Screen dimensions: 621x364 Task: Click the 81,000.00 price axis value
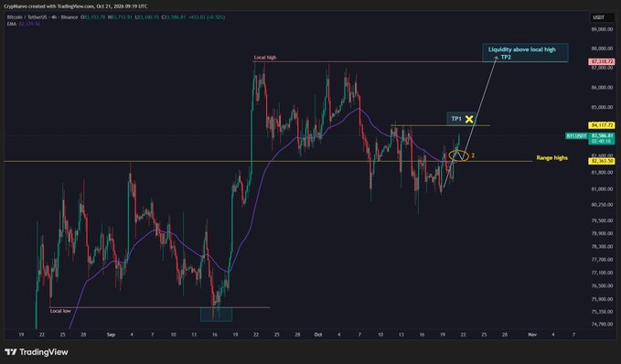pyautogui.click(x=602, y=189)
